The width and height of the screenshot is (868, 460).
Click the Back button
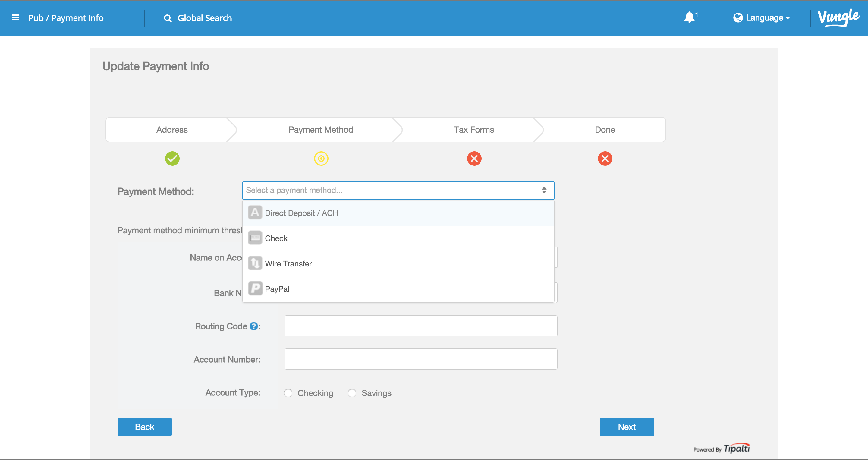pos(145,427)
